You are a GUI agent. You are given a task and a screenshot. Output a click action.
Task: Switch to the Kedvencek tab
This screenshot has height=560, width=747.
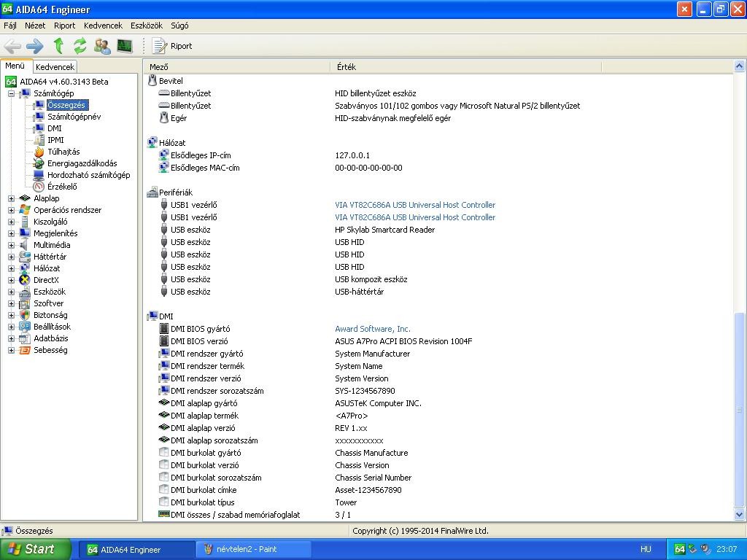click(55, 67)
